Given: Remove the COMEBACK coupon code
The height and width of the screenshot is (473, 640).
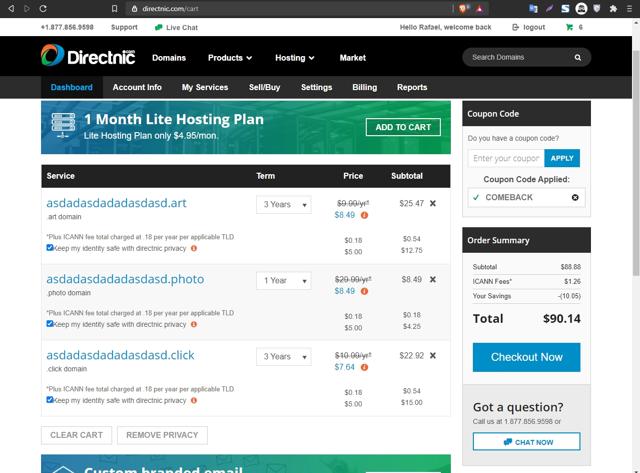Looking at the screenshot, I should [575, 198].
